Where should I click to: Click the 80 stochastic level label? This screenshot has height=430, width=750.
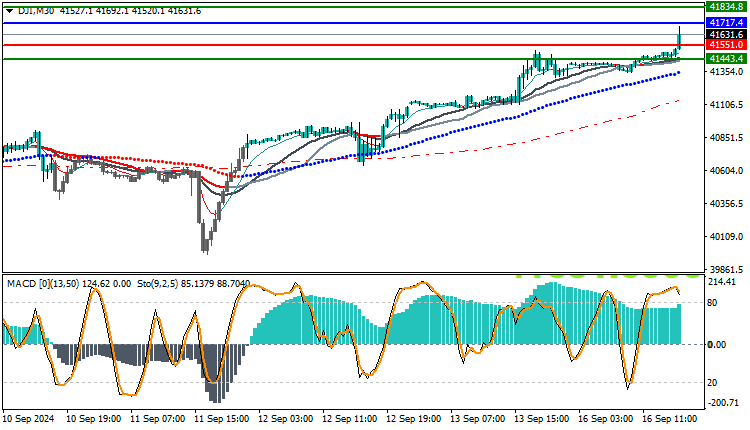pos(712,303)
